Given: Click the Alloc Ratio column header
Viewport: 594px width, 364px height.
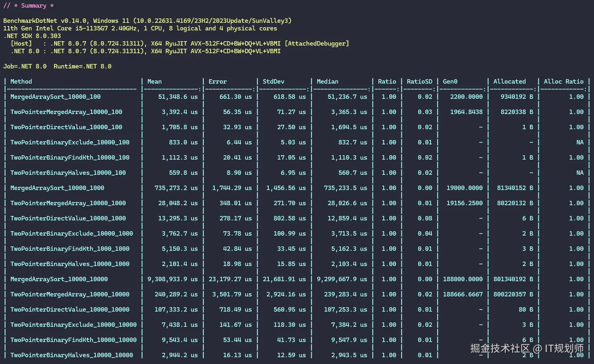Looking at the screenshot, I should click(564, 82).
